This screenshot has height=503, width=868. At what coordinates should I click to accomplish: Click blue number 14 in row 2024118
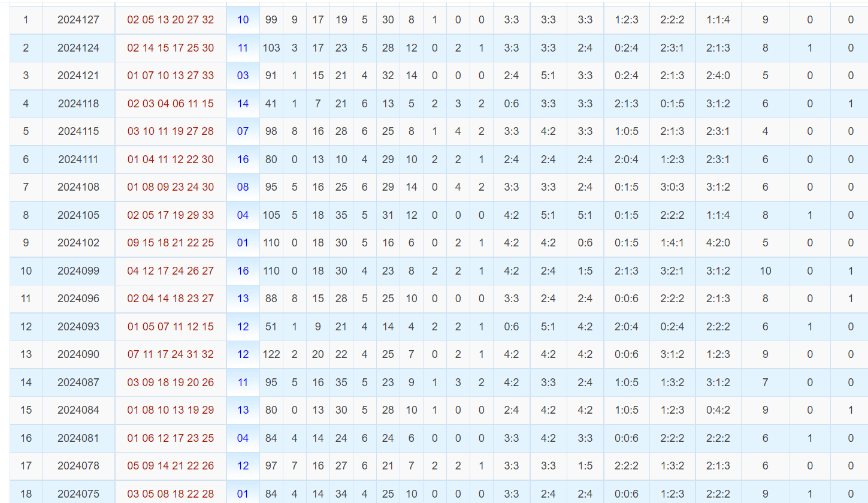point(243,104)
